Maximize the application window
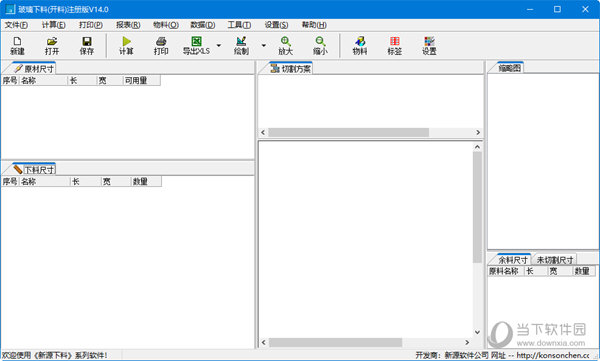Viewport: 600px width, 361px height. (558, 9)
